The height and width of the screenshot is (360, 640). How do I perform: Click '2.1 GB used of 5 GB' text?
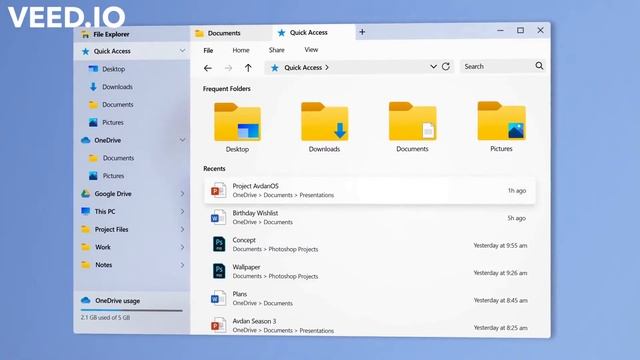[105, 317]
